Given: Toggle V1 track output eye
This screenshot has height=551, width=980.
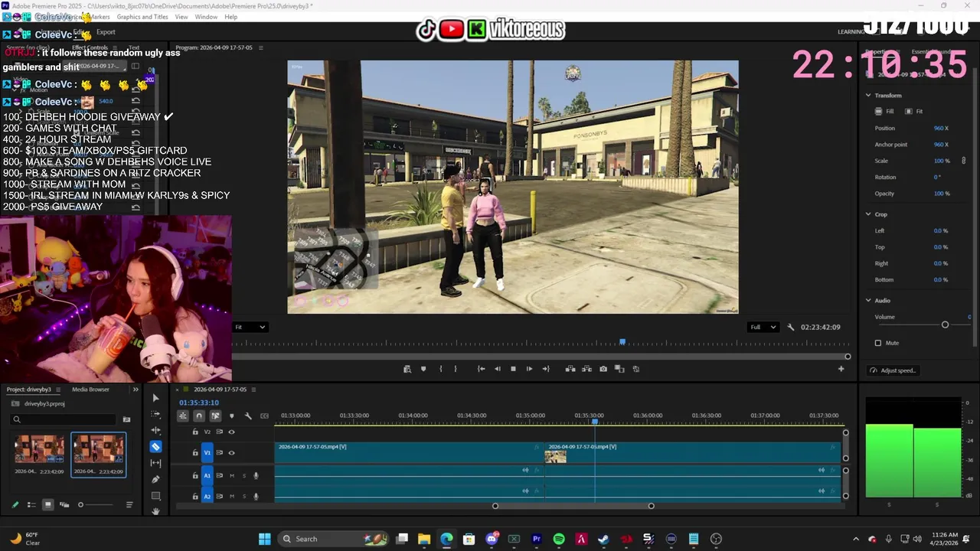Looking at the screenshot, I should 231,453.
